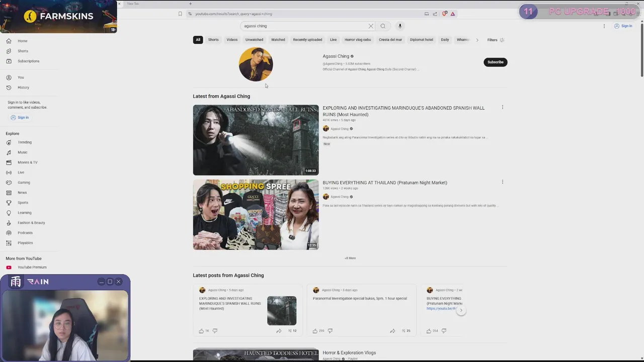
Task: Open the Buying Everything at Thailand title
Action: pos(385,183)
